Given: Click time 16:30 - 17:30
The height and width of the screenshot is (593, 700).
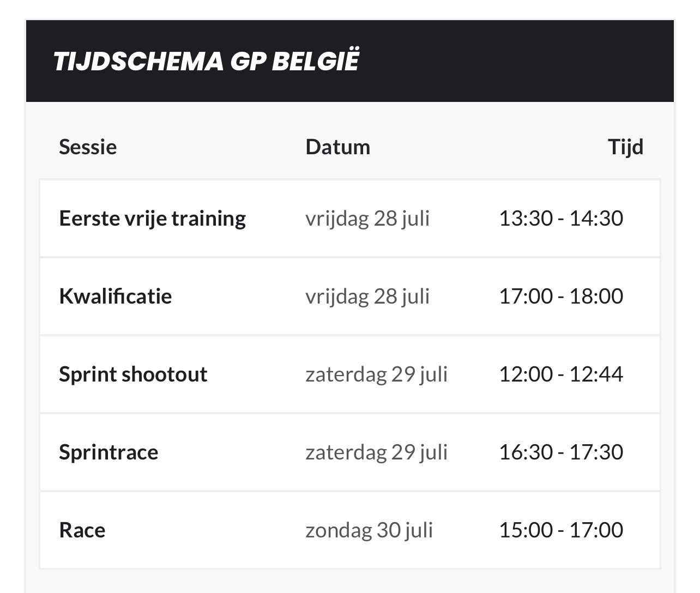Looking at the screenshot, I should [x=561, y=452].
